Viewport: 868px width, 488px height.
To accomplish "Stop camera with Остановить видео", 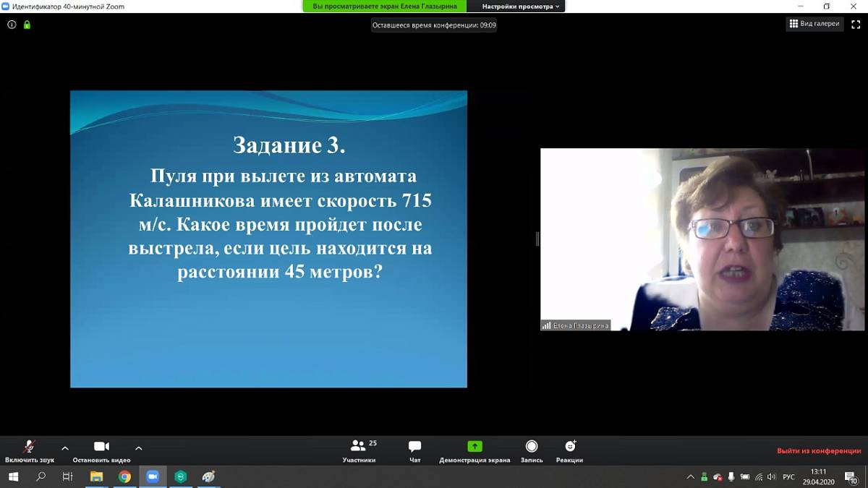I will pos(101,451).
